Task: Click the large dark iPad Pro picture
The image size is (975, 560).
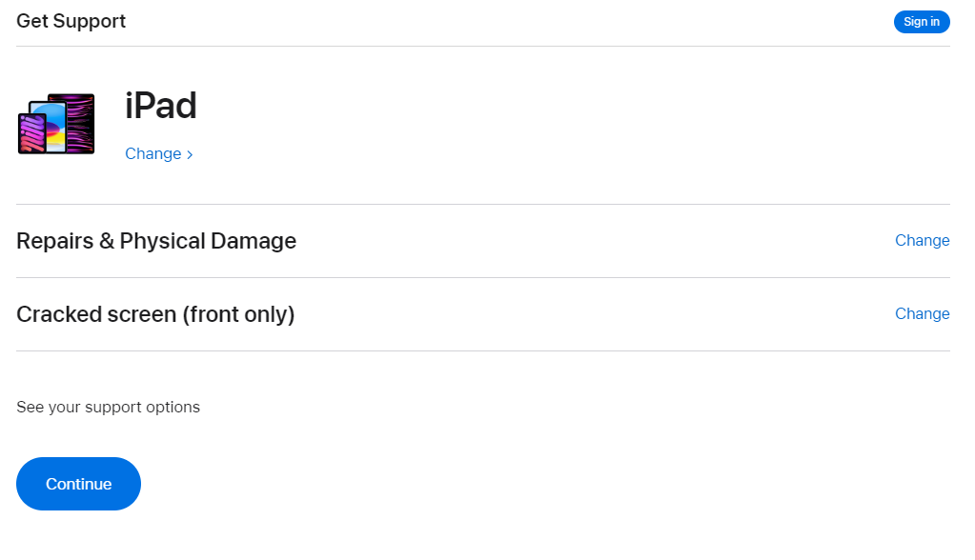Action: [x=81, y=110]
